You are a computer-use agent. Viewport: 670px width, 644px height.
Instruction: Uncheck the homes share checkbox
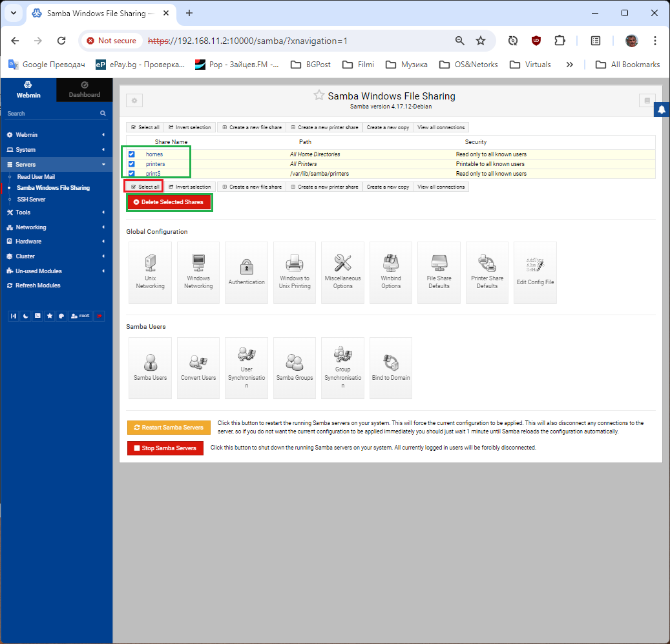132,154
